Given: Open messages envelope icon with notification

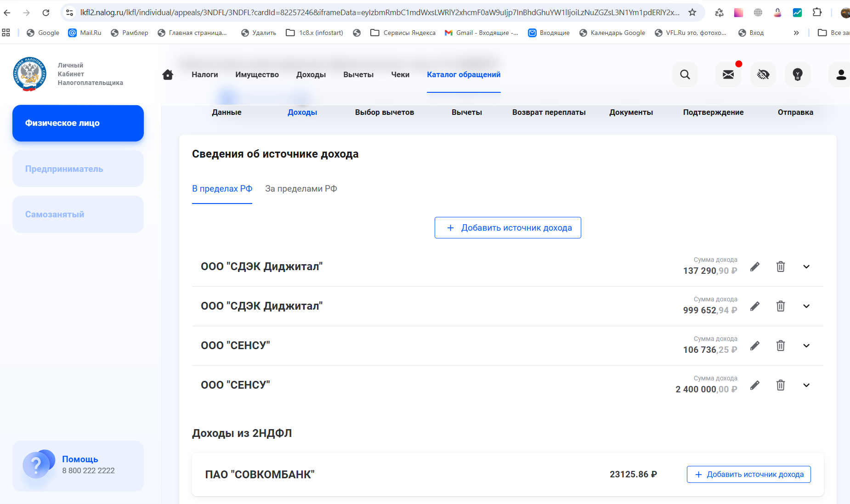Looking at the screenshot, I should coord(728,74).
